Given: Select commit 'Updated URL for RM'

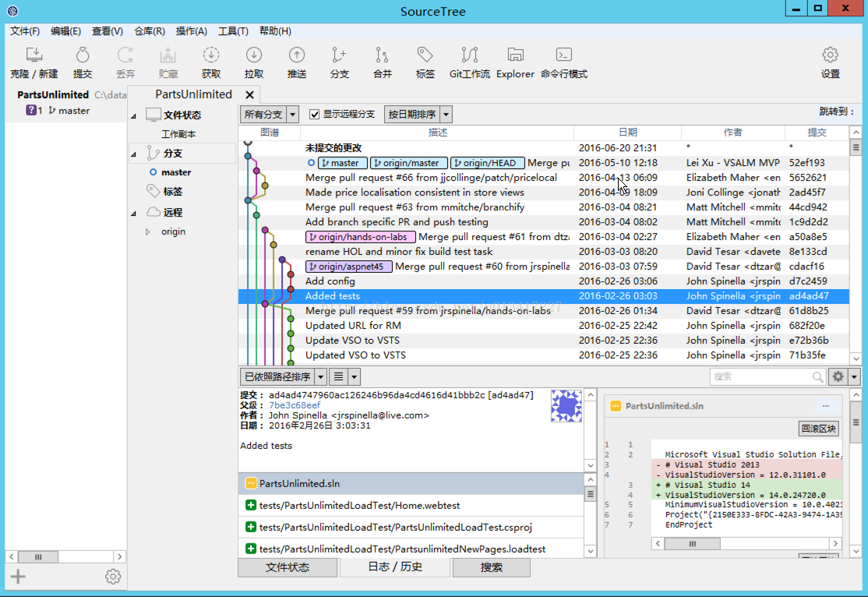Looking at the screenshot, I should (544, 326).
